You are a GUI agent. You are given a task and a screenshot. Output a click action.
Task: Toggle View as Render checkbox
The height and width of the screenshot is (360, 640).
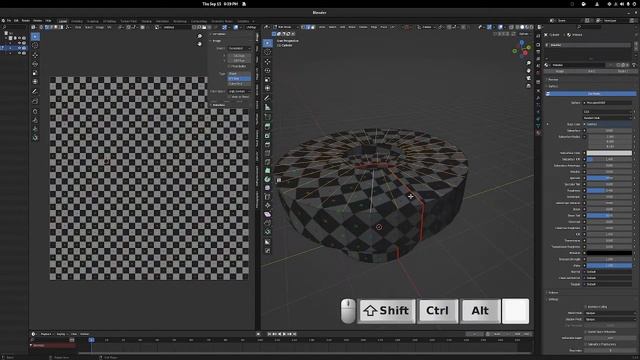pos(229,97)
